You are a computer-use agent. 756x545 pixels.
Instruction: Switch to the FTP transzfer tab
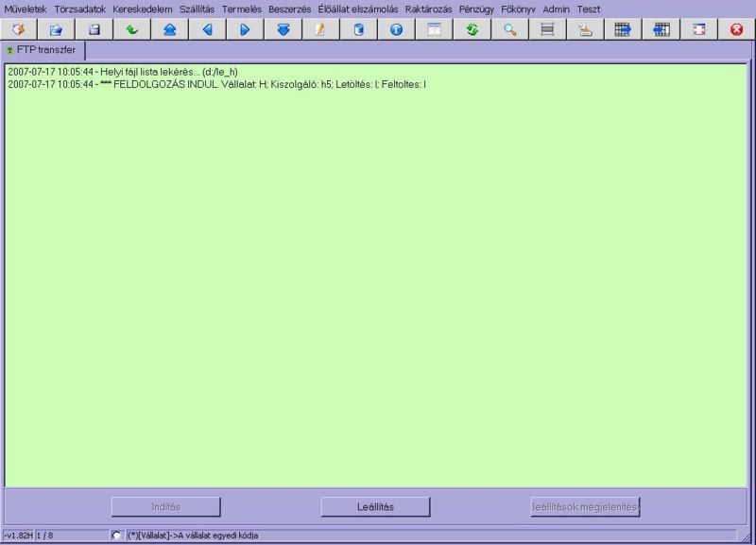(44, 49)
